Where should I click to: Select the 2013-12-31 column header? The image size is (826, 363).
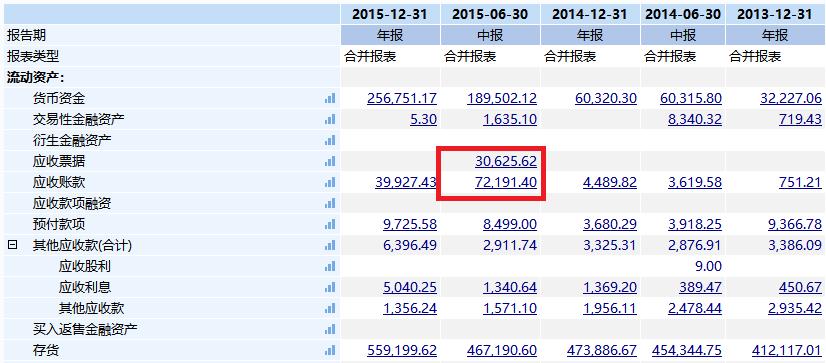click(x=775, y=14)
